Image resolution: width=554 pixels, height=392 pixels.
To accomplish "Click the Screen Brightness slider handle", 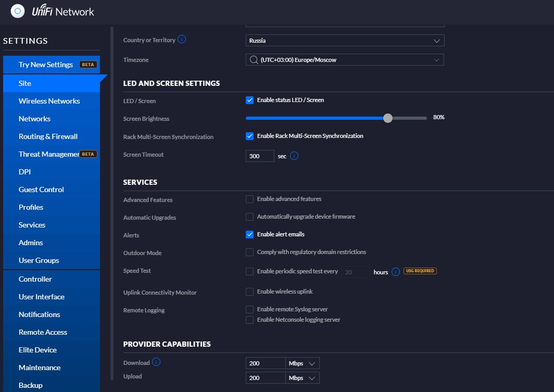I will [x=388, y=118].
